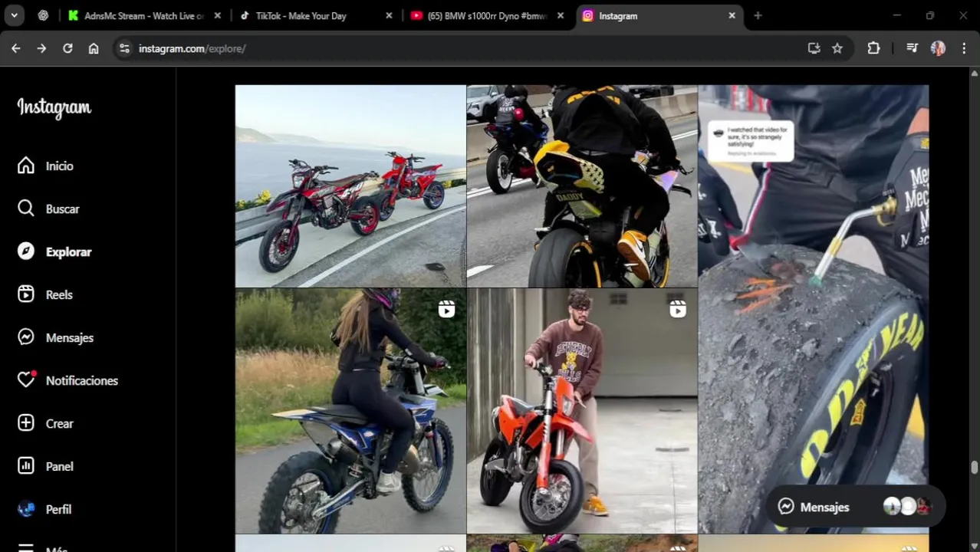
Task: Click the Crear label
Action: click(x=59, y=423)
